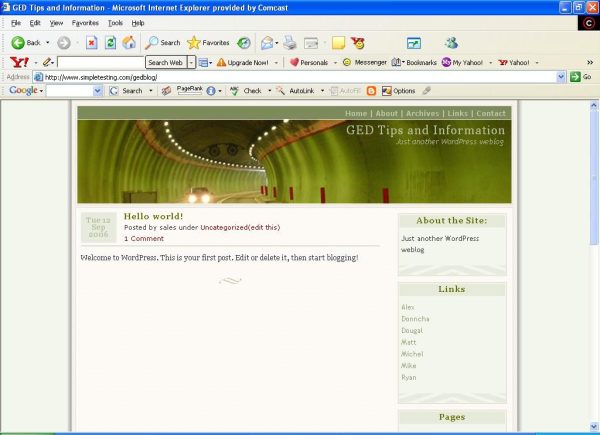
Task: Click the tunnel header banner image
Action: point(294,161)
